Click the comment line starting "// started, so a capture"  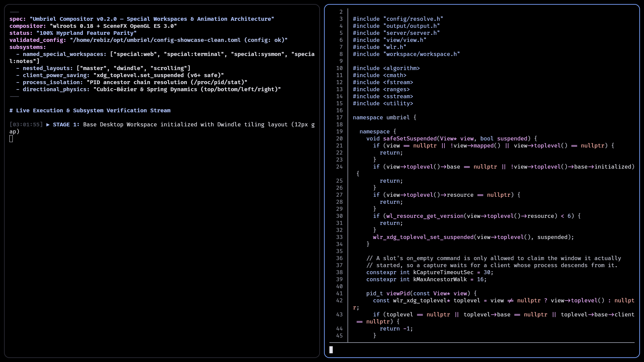pos(492,265)
